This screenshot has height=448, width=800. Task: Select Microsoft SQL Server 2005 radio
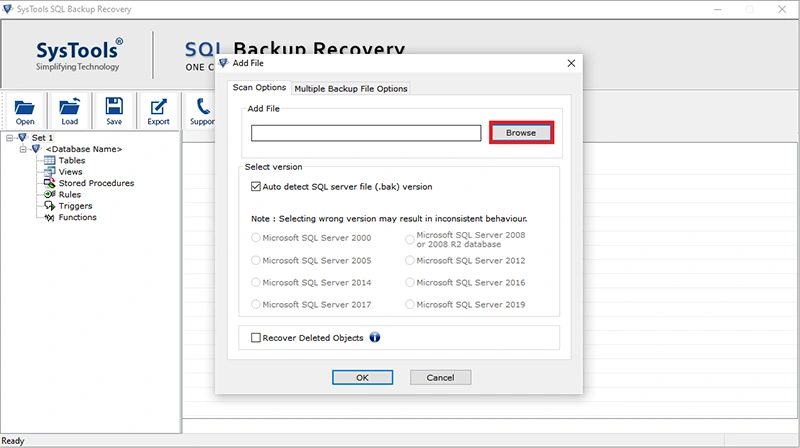point(256,260)
